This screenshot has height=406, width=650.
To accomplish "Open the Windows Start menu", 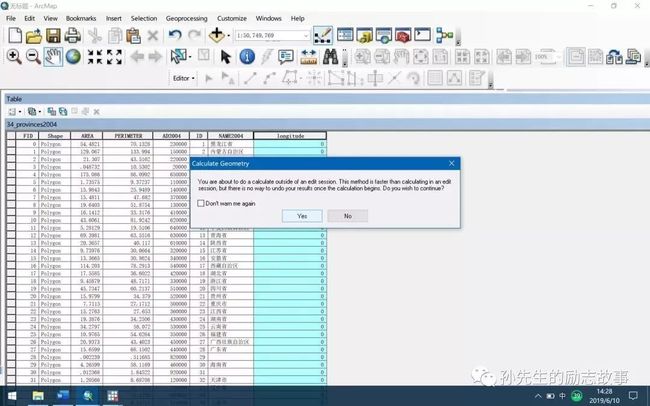I will [12, 396].
